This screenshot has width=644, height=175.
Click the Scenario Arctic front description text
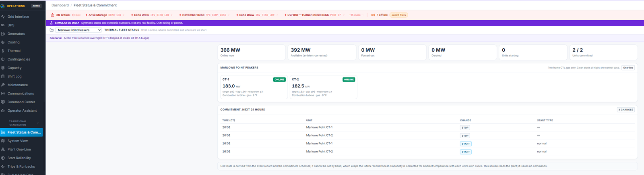click(106, 38)
